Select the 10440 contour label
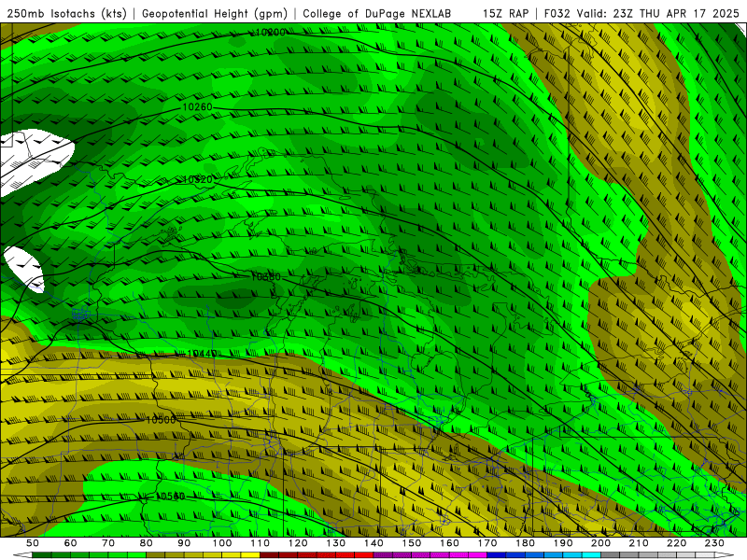Viewport: 747px width, 560px height. point(202,354)
